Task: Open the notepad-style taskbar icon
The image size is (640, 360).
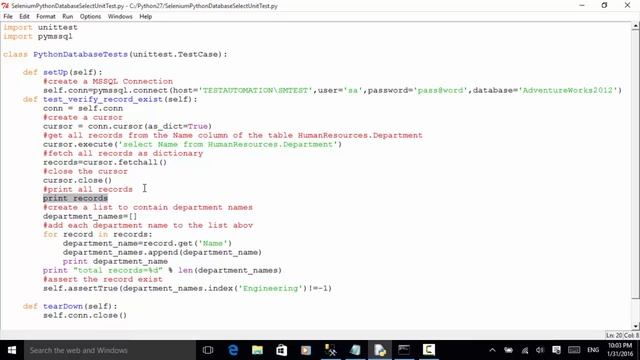Action: 355,350
